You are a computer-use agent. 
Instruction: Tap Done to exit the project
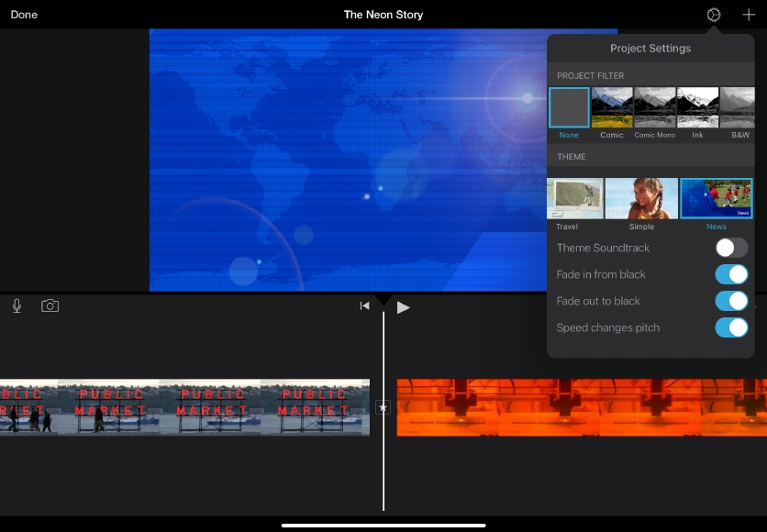[24, 15]
